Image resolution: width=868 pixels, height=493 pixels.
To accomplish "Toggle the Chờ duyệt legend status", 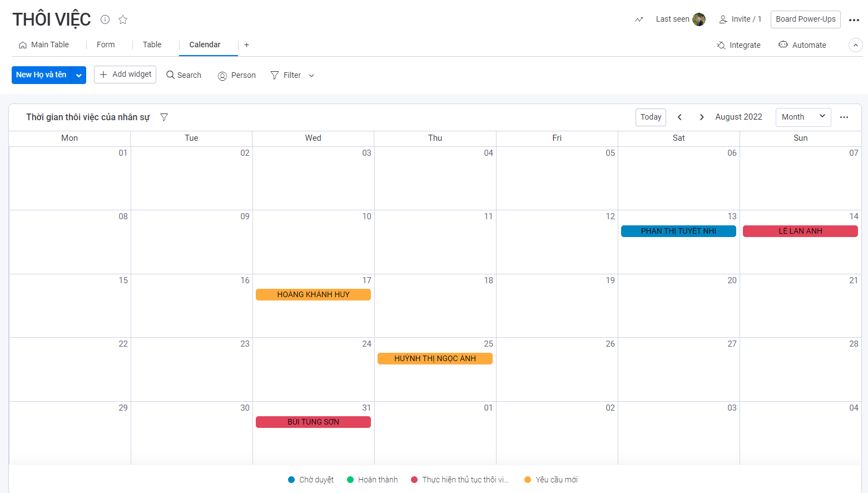I will click(311, 480).
